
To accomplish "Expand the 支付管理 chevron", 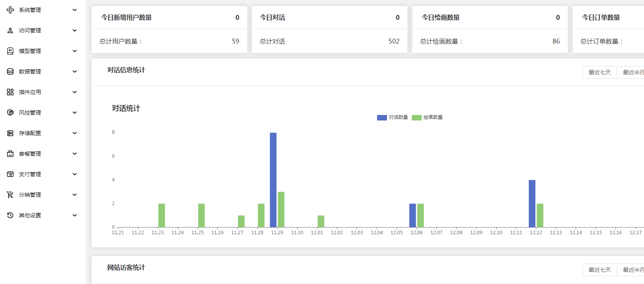I will pos(75,174).
